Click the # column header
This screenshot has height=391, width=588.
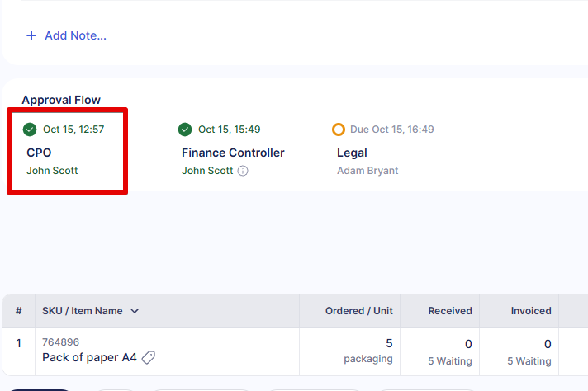point(18,311)
